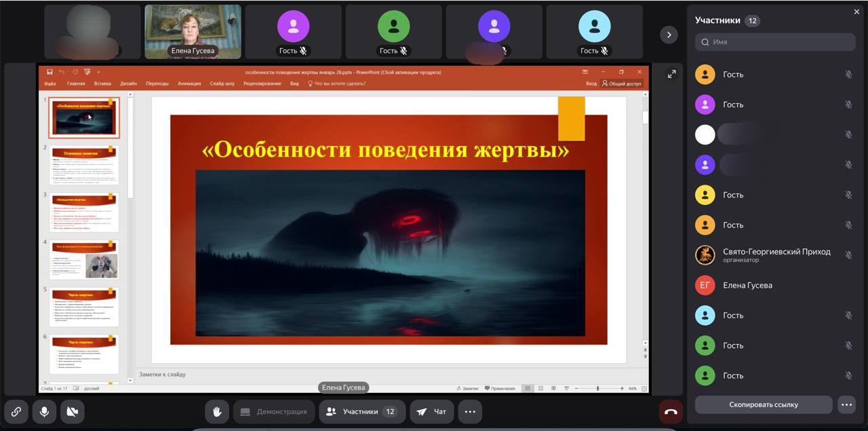Select slide 5 thumbnail
This screenshot has height=431, width=868.
[84, 307]
